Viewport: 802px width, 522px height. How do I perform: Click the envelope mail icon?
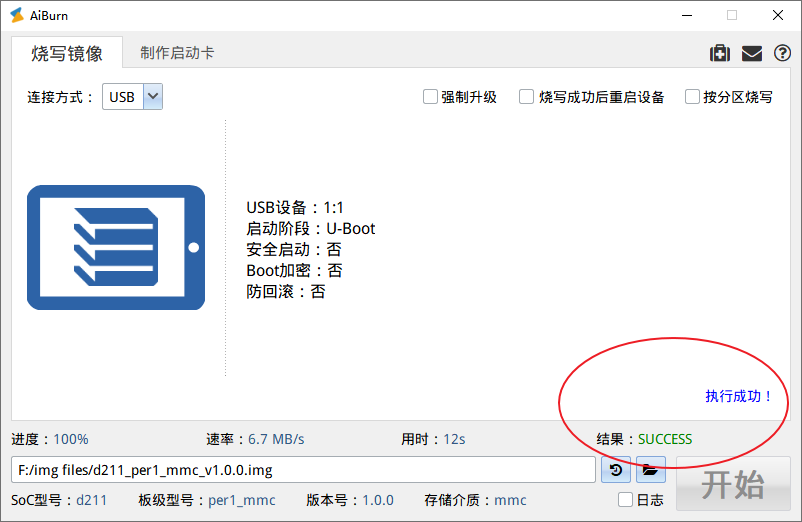(x=751, y=53)
